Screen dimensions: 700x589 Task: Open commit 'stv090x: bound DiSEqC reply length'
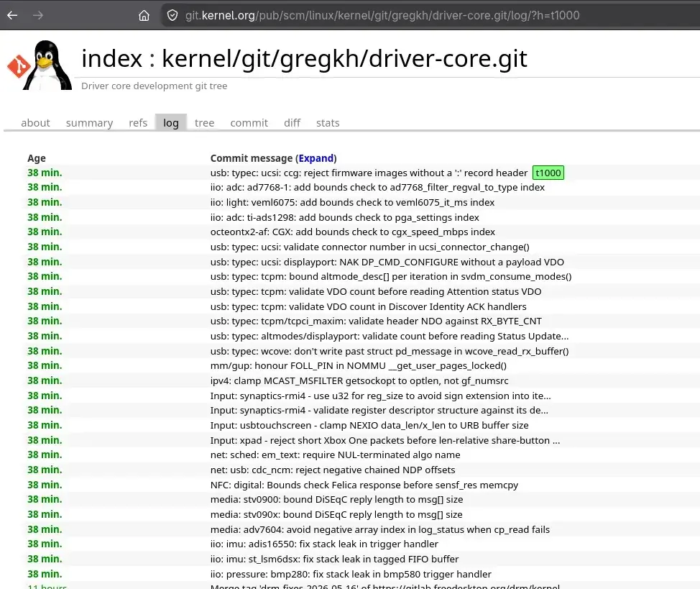coord(336,514)
